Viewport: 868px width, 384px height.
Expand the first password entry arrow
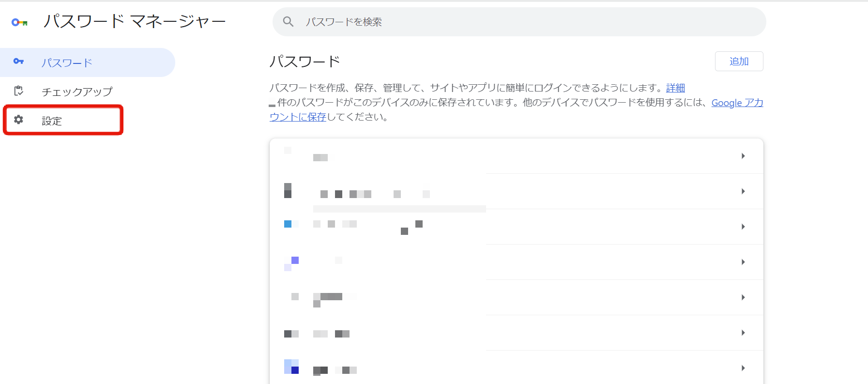[743, 156]
